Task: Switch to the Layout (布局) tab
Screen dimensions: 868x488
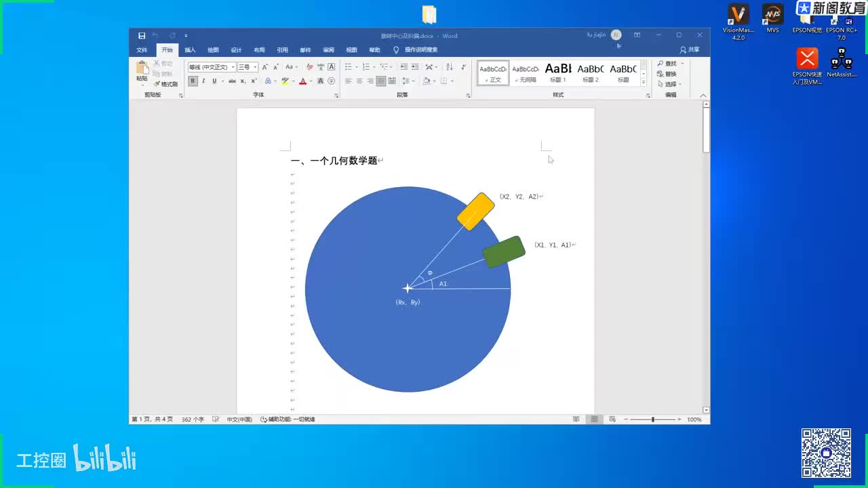Action: pyautogui.click(x=259, y=50)
